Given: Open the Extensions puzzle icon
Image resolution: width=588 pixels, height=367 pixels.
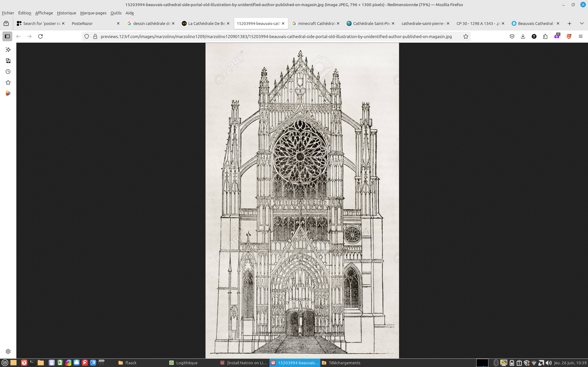Looking at the screenshot, I should pos(545,36).
